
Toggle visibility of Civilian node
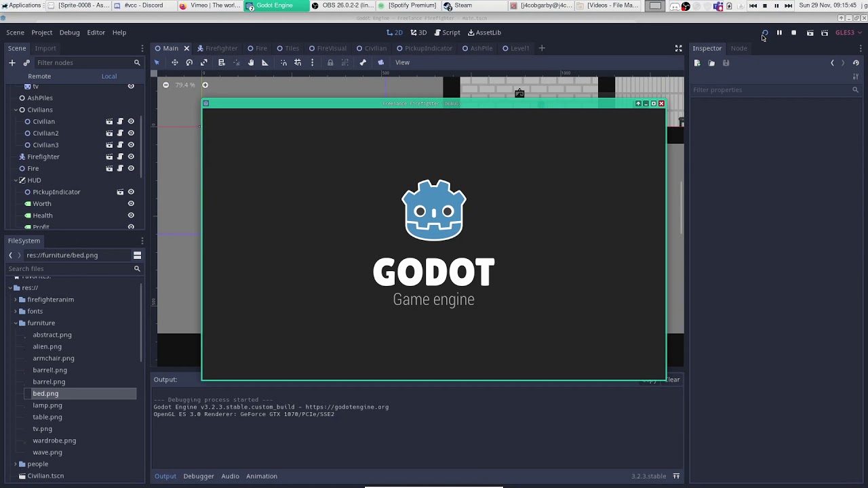point(131,121)
